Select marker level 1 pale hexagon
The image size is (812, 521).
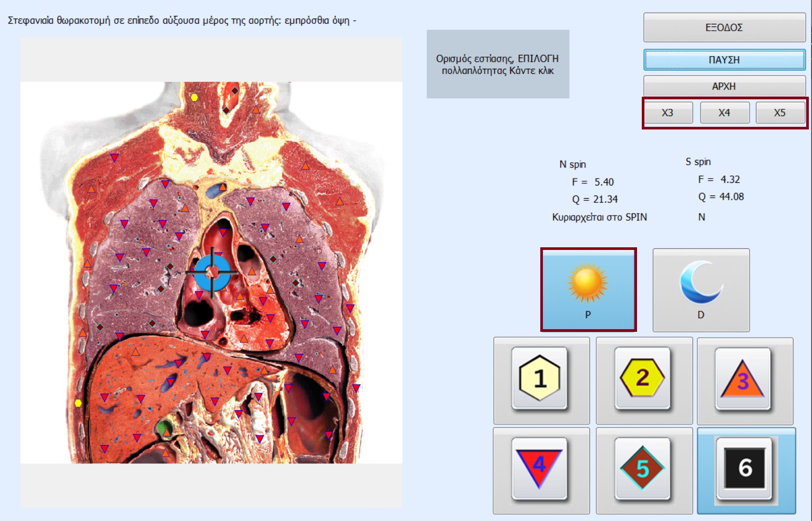tap(541, 380)
